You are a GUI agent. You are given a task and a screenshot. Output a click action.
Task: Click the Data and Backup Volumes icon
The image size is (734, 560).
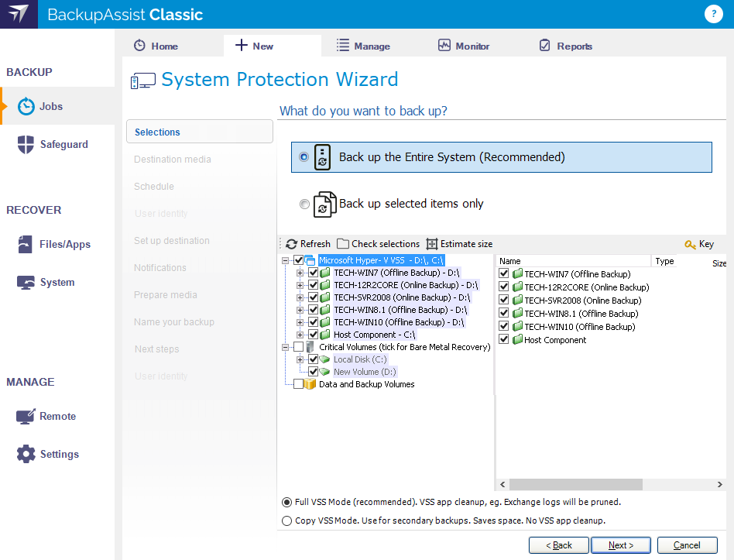tap(310, 384)
